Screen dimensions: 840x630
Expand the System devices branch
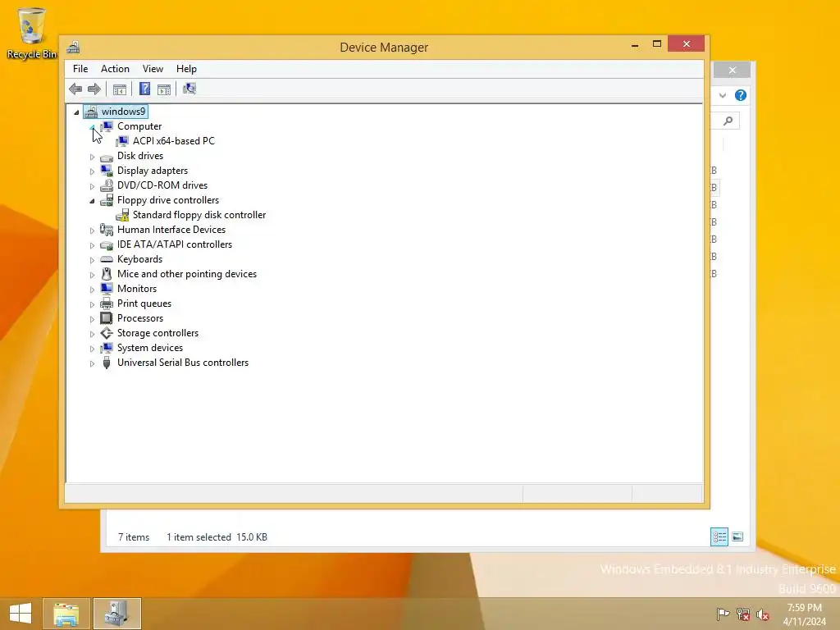pyautogui.click(x=92, y=349)
